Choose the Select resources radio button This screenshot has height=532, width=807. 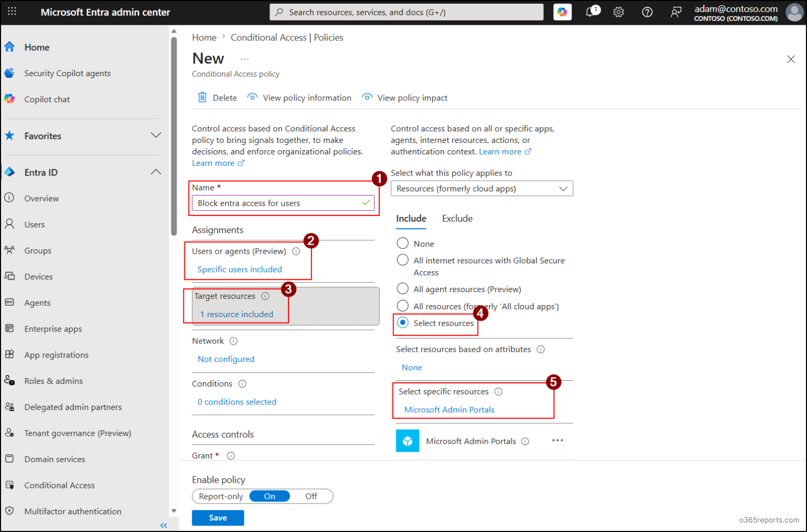(402, 322)
